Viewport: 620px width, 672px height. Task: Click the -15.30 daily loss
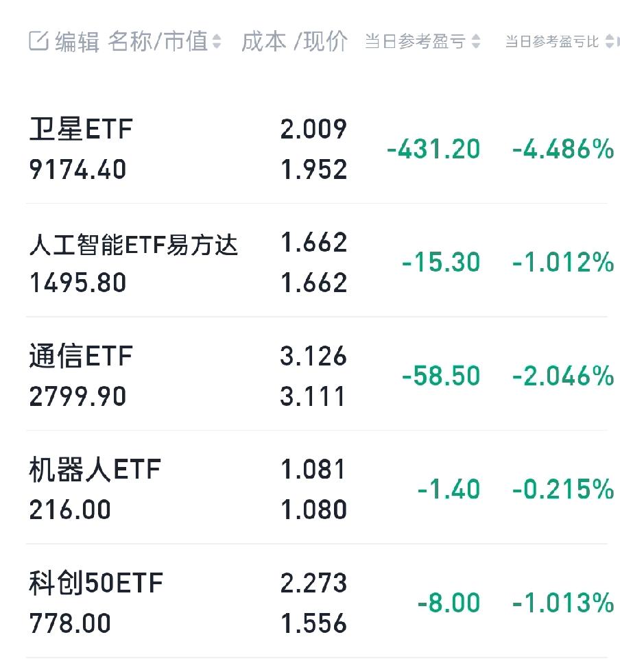441,262
